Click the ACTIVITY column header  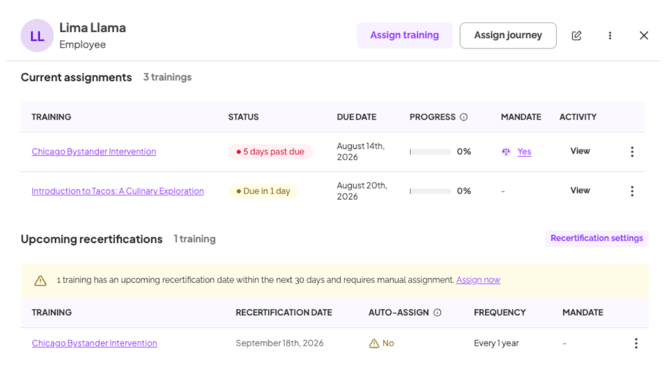point(578,117)
